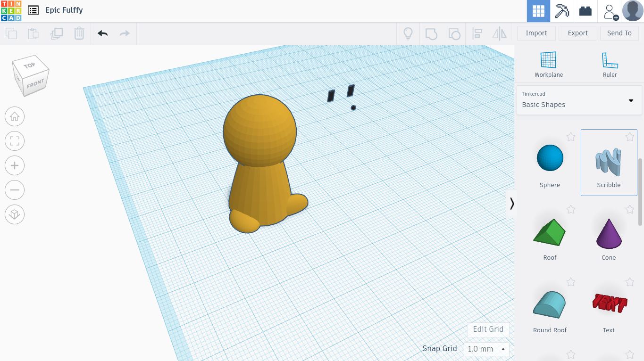Screen dimensions: 644x361
Task: Select the Cone shape
Action: tap(609, 235)
